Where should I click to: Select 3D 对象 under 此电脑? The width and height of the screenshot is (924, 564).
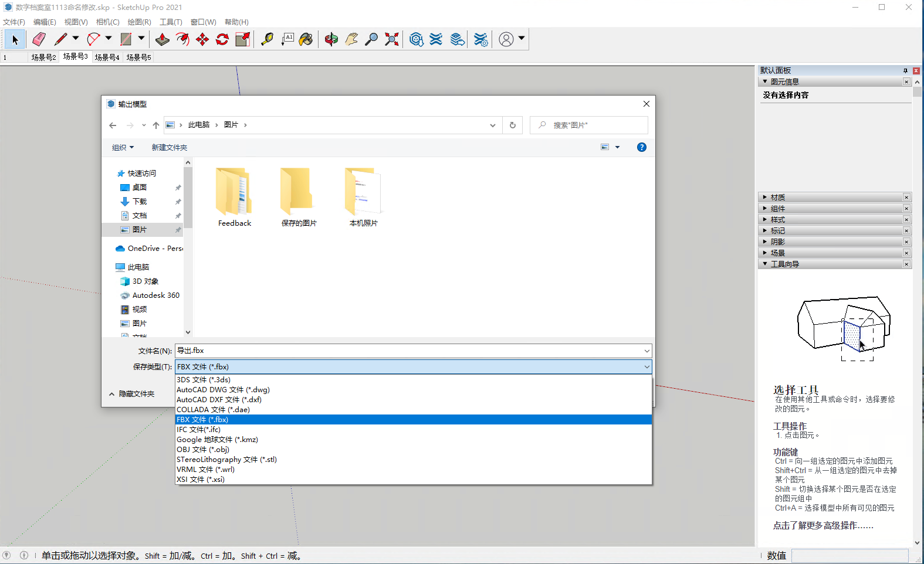pyautogui.click(x=145, y=281)
